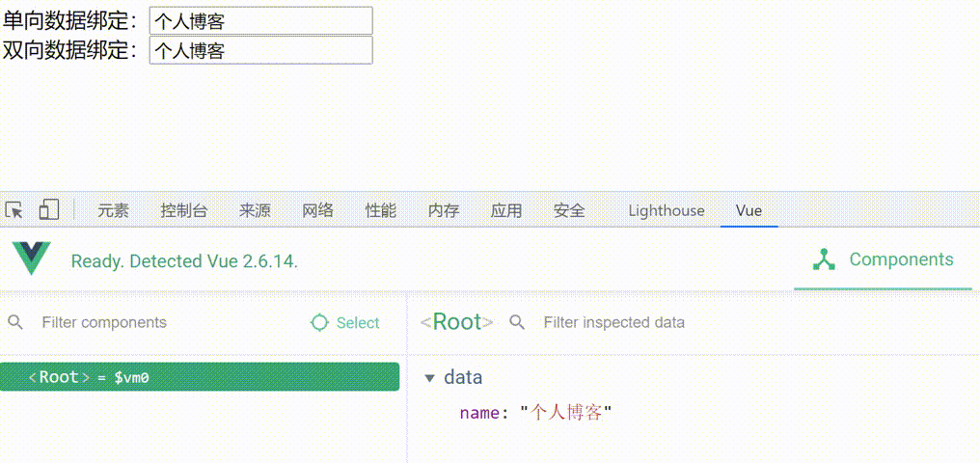The image size is (980, 463).
Task: Click the inspected data search icon
Action: [x=517, y=322]
